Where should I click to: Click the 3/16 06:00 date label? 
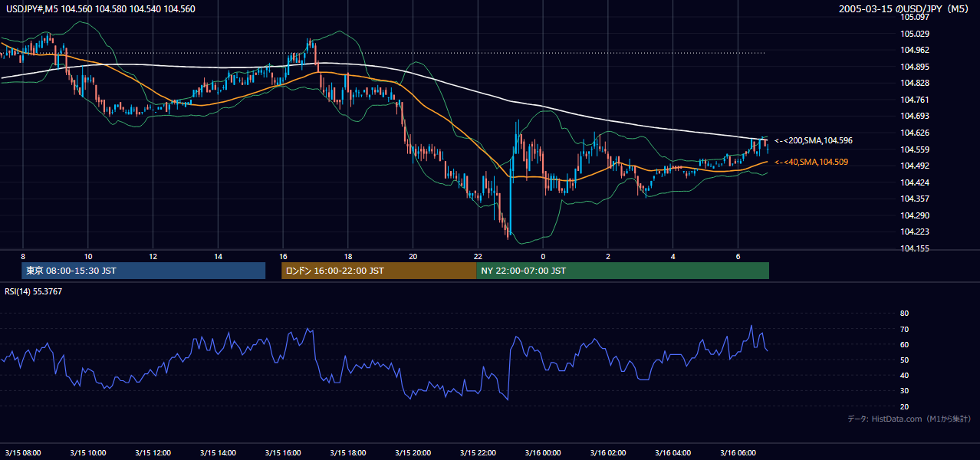pos(738,452)
